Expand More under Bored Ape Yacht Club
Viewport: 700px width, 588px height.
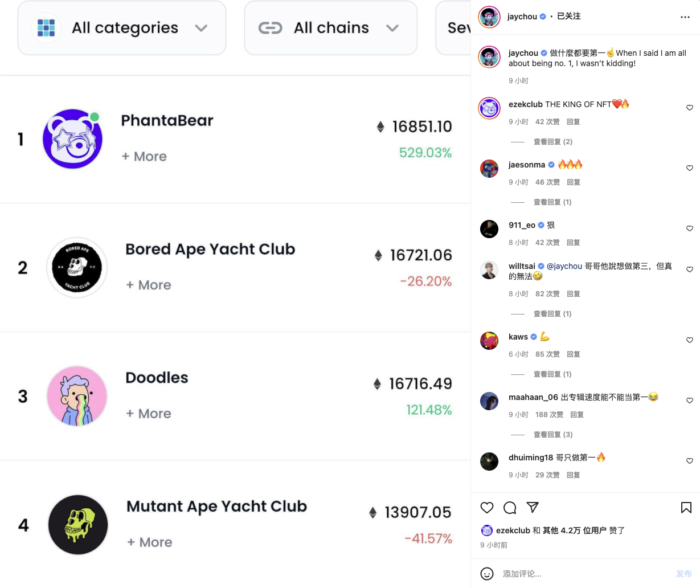pyautogui.click(x=149, y=285)
